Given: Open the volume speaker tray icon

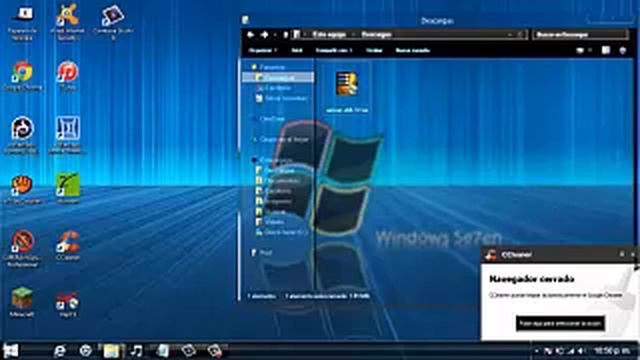Looking at the screenshot, I should point(581,351).
